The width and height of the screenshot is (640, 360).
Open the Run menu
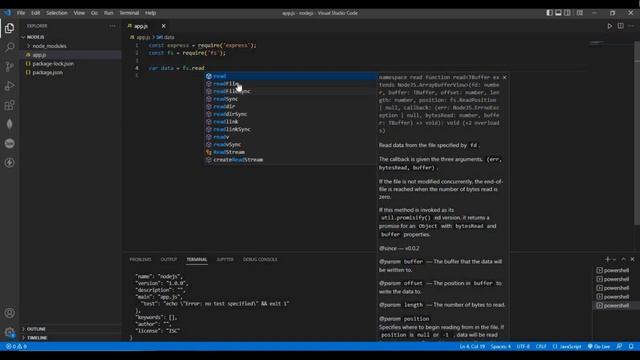[x=109, y=13]
